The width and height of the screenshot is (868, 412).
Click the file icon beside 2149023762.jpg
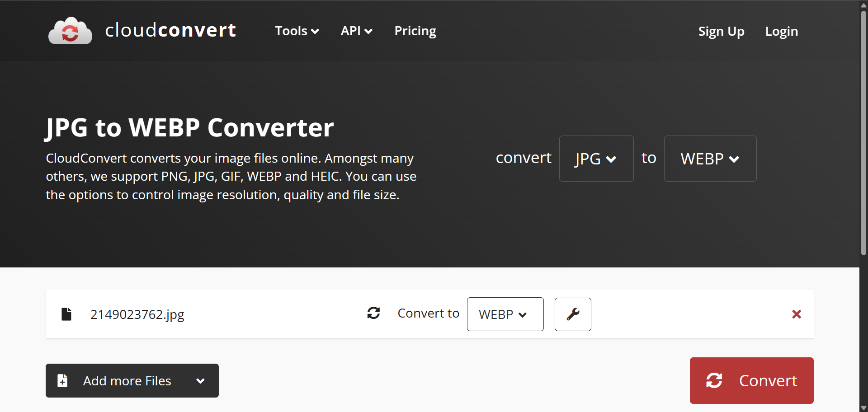[66, 314]
